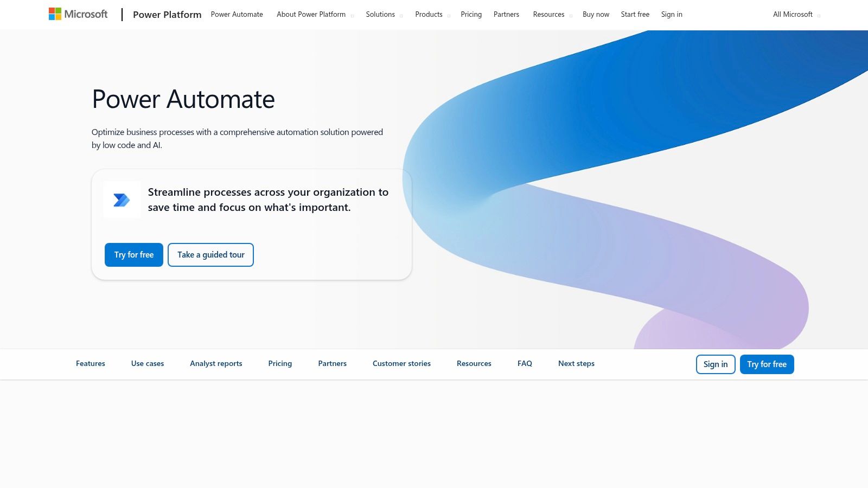The height and width of the screenshot is (488, 868).
Task: Expand the All Microsoft dropdown
Action: coord(796,15)
